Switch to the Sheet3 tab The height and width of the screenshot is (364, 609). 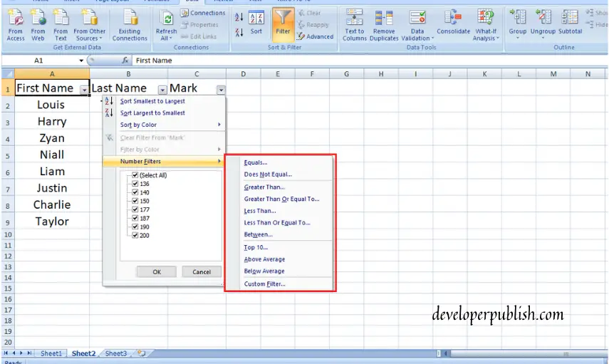pyautogui.click(x=115, y=353)
